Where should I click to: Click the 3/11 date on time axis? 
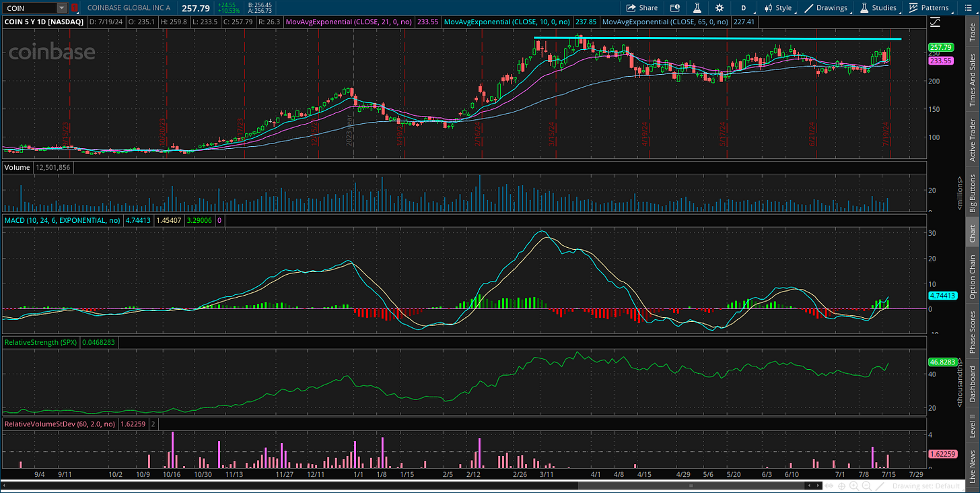[546, 474]
